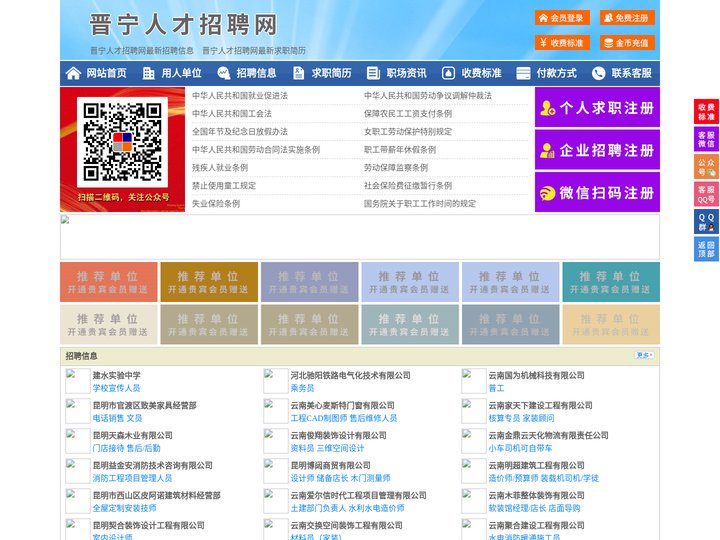The height and width of the screenshot is (540, 720).
Task: Click the 返回顶部 back-to-top widget
Action: tap(706, 249)
